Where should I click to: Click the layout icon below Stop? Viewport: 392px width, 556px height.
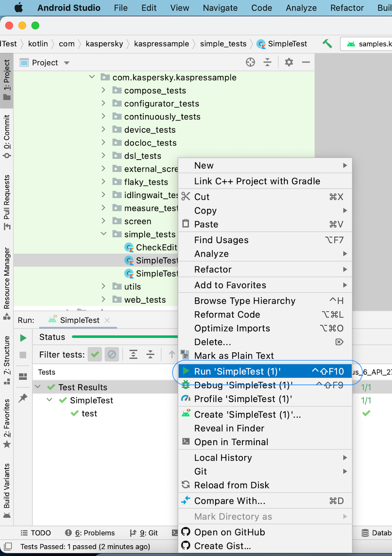pyautogui.click(x=23, y=377)
